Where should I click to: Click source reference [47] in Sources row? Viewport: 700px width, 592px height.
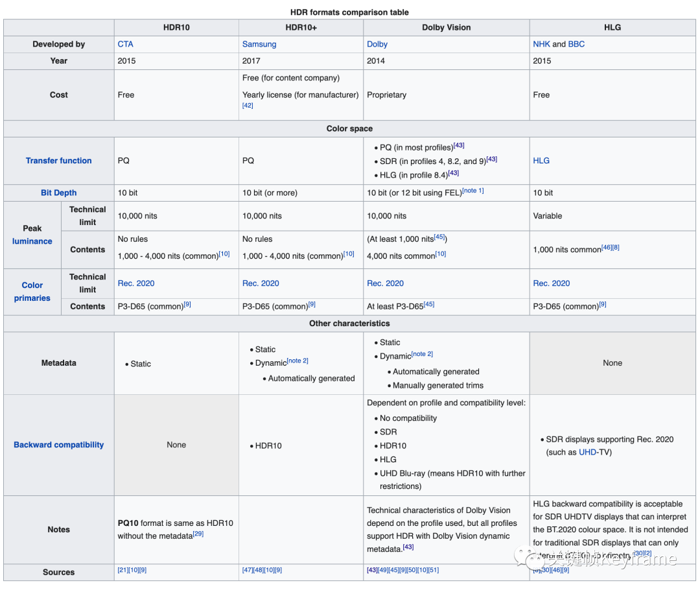tap(247, 570)
